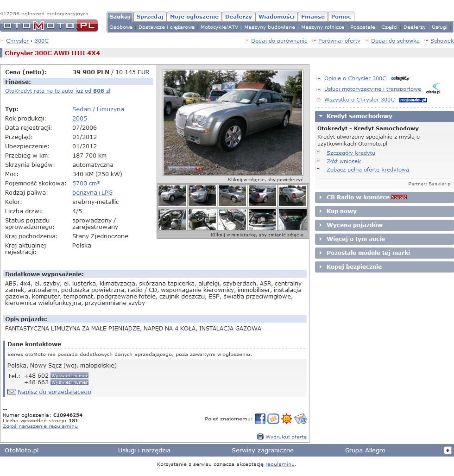
Task: Open Porównaj oferty link
Action: (x=339, y=41)
